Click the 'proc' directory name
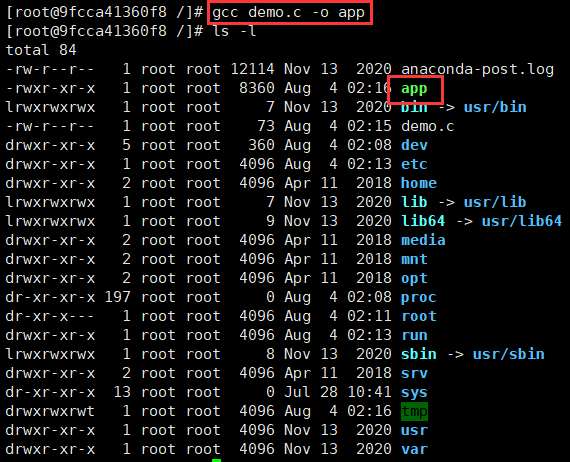This screenshot has width=570, height=462. click(x=419, y=297)
